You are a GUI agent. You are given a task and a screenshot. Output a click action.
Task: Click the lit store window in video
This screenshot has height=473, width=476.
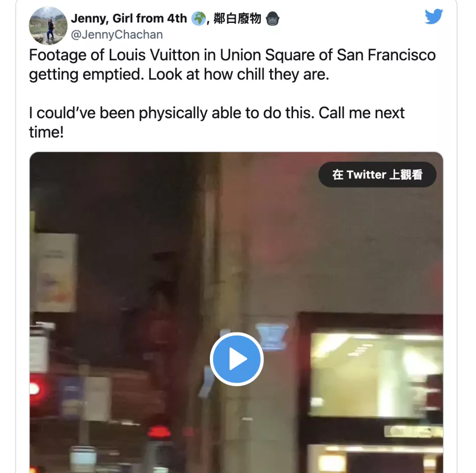(376, 375)
